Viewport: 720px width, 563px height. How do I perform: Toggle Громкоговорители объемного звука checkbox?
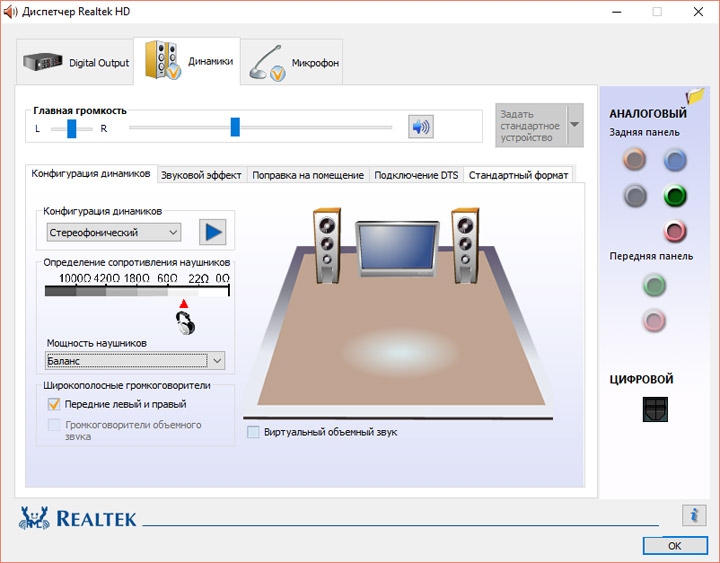pos(54,425)
